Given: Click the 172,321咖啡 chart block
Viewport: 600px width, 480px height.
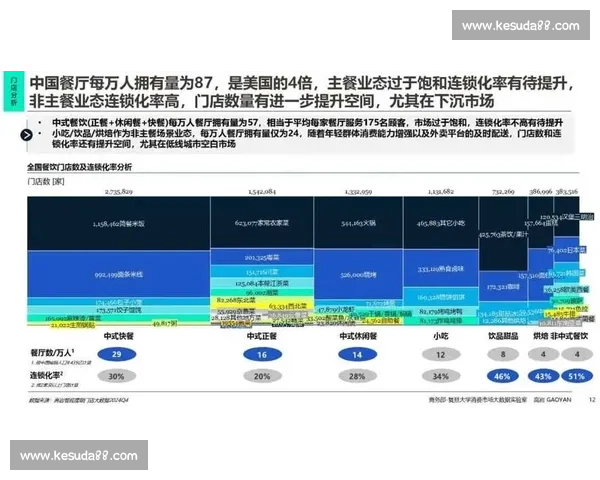Looking at the screenshot, I should (x=503, y=286).
